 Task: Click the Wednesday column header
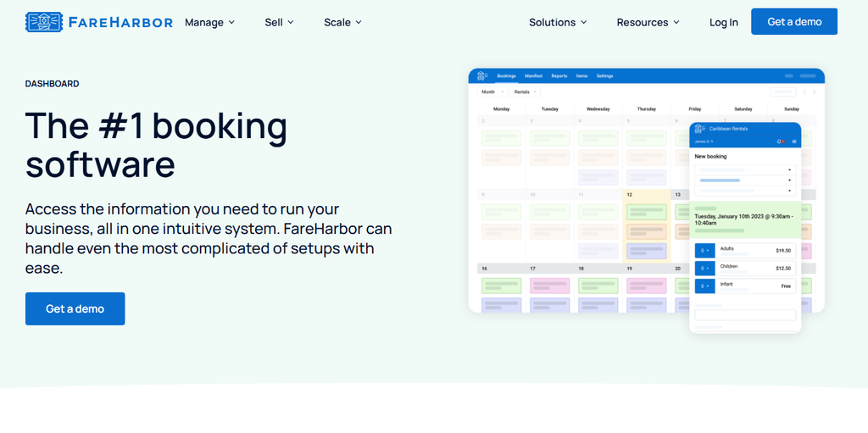[x=598, y=109]
